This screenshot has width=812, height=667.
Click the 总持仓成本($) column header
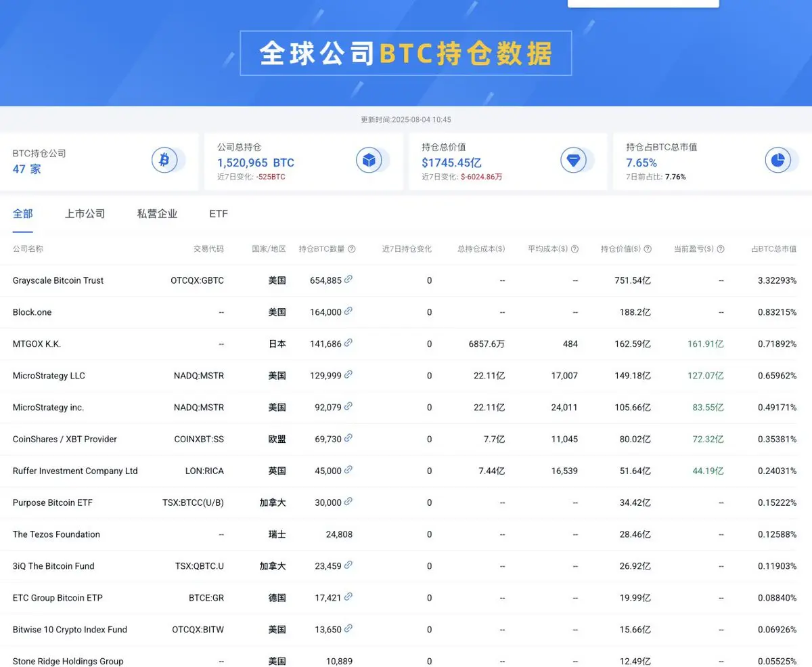(x=481, y=249)
